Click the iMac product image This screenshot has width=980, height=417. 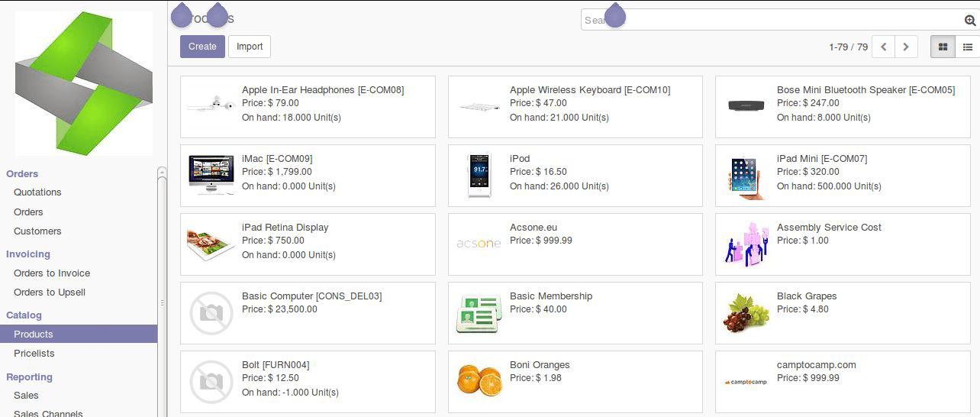tap(211, 175)
